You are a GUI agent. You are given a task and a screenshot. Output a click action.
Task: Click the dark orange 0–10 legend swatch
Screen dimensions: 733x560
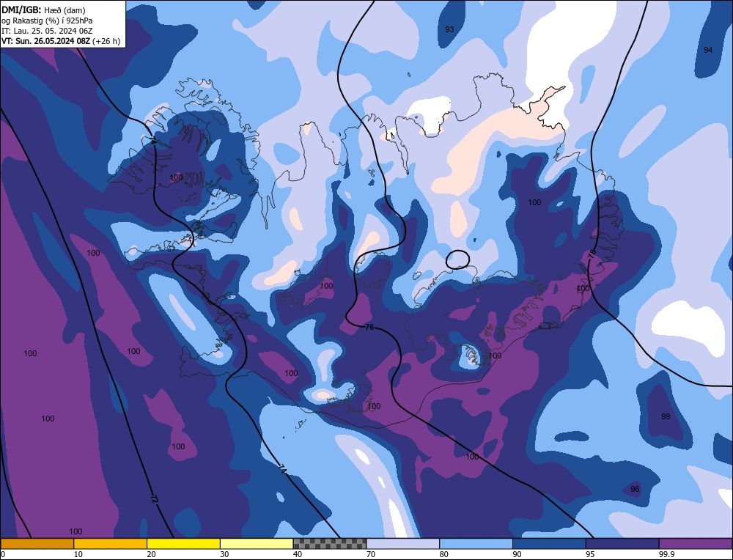(37, 543)
